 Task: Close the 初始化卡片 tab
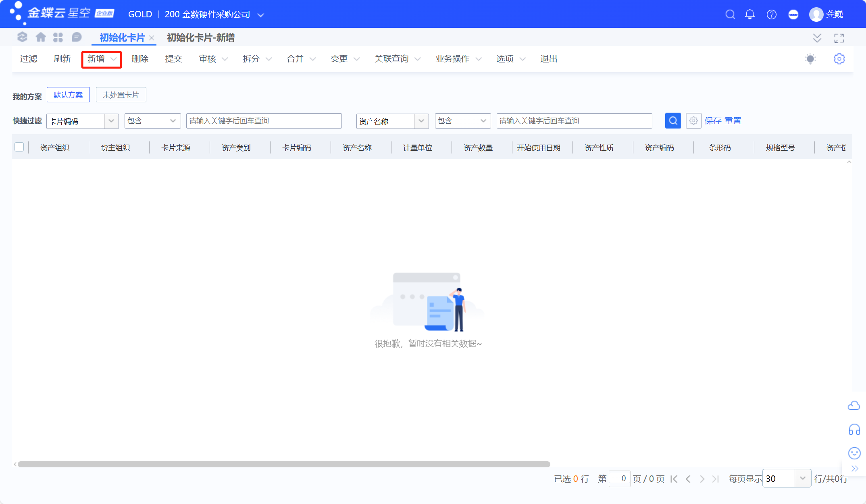pyautogui.click(x=152, y=38)
